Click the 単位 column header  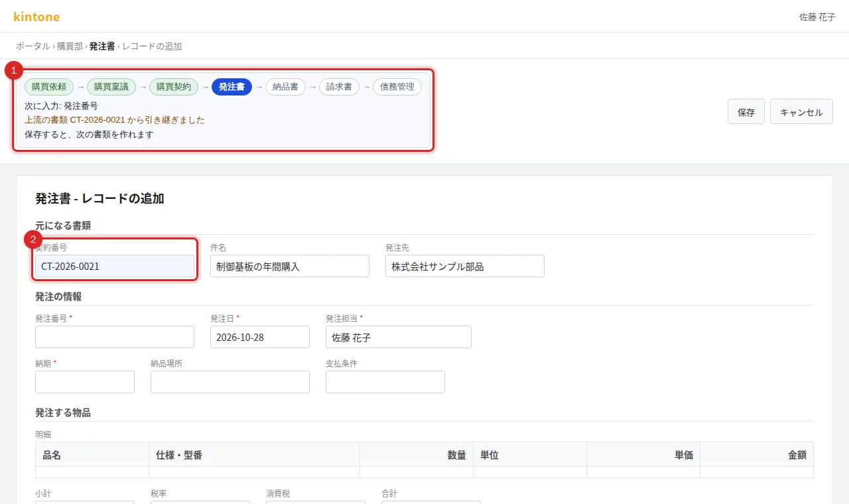tap(530, 454)
